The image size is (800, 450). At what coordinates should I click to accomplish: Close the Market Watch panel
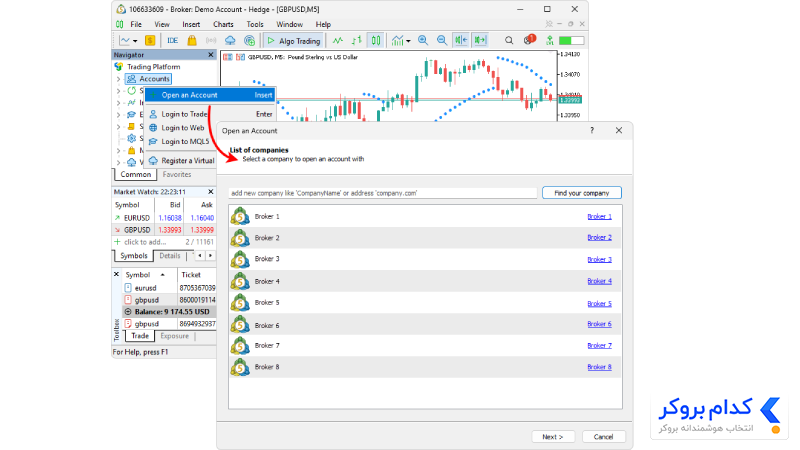click(211, 192)
